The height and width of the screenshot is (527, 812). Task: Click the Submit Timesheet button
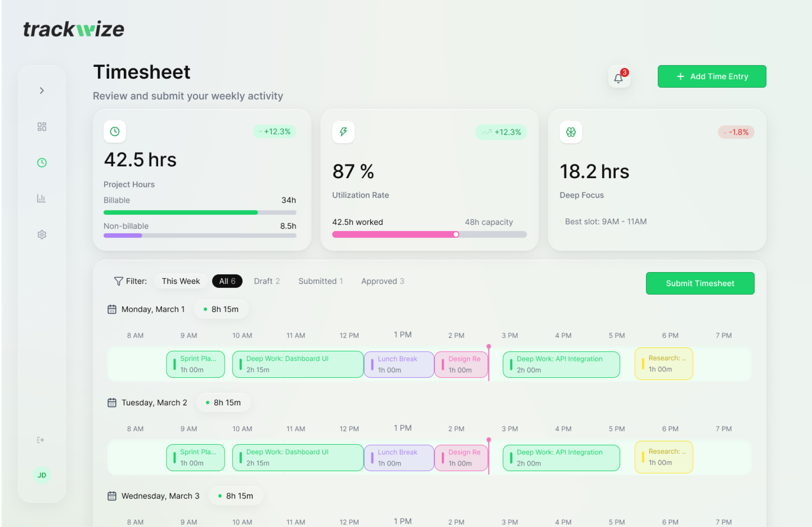point(699,283)
